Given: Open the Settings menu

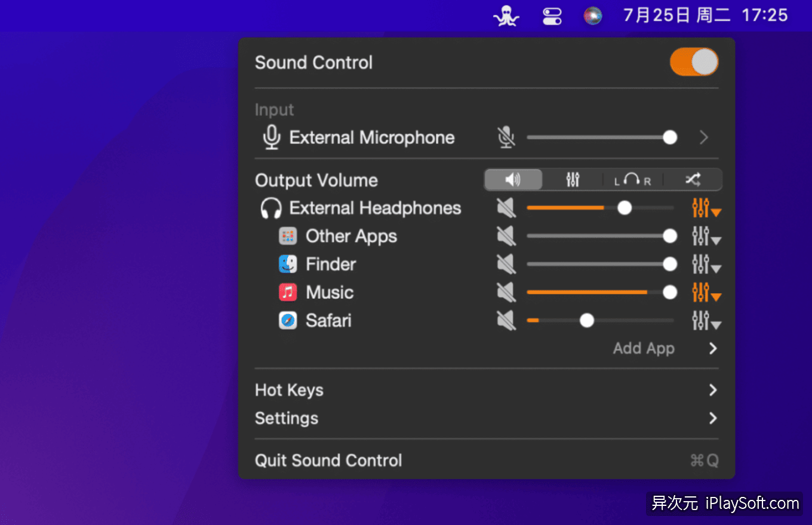Looking at the screenshot, I should 287,418.
